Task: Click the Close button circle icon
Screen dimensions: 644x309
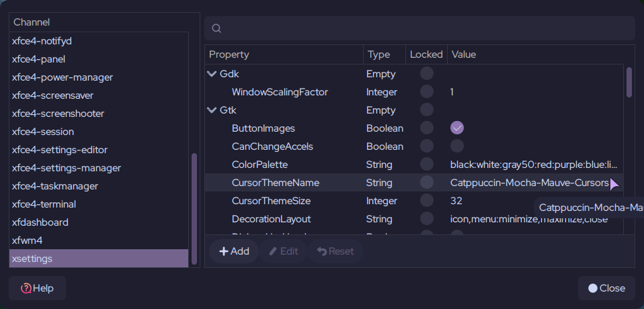Action: pyautogui.click(x=592, y=288)
